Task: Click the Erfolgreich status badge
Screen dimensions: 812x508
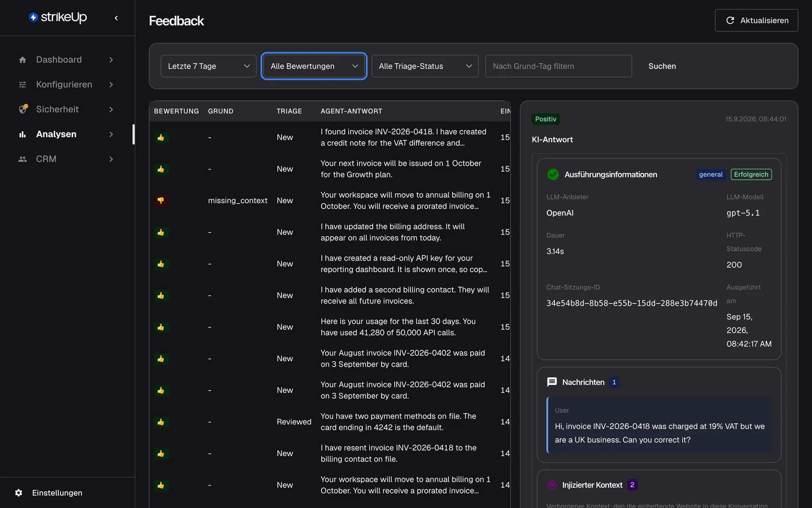Action: point(751,174)
